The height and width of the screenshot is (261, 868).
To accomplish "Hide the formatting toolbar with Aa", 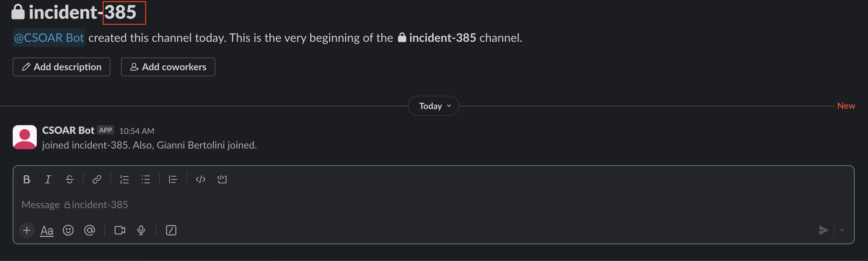I will point(47,231).
